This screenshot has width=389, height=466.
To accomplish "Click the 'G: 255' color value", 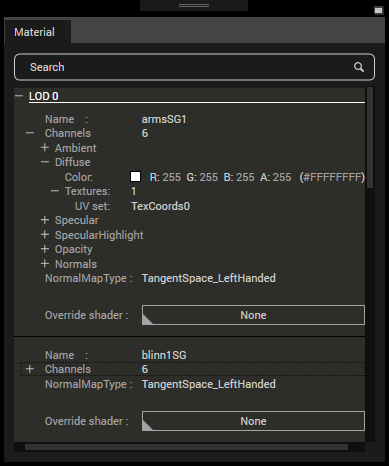I will pos(202,177).
